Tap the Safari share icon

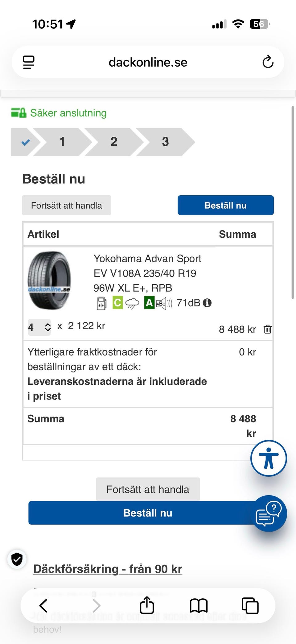[x=147, y=605]
